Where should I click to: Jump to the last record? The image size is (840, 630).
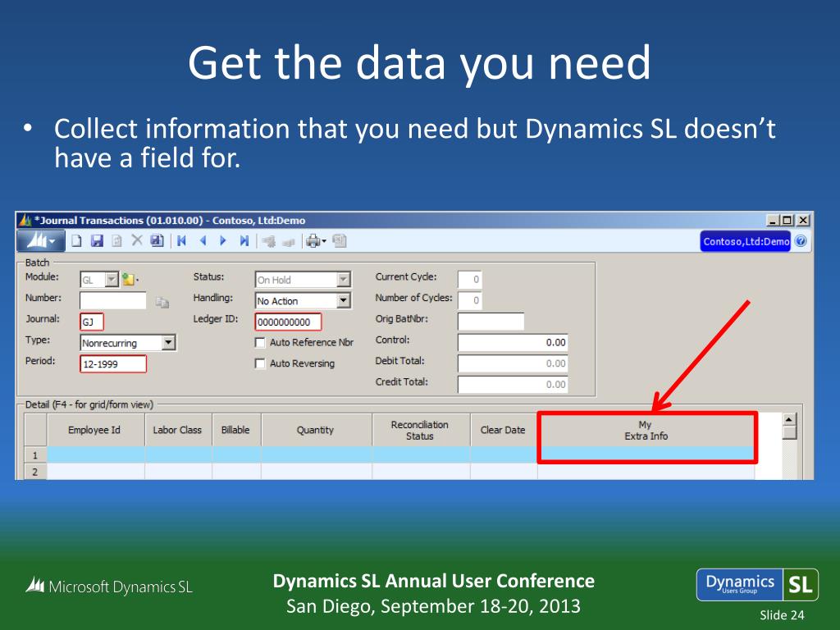tap(244, 241)
